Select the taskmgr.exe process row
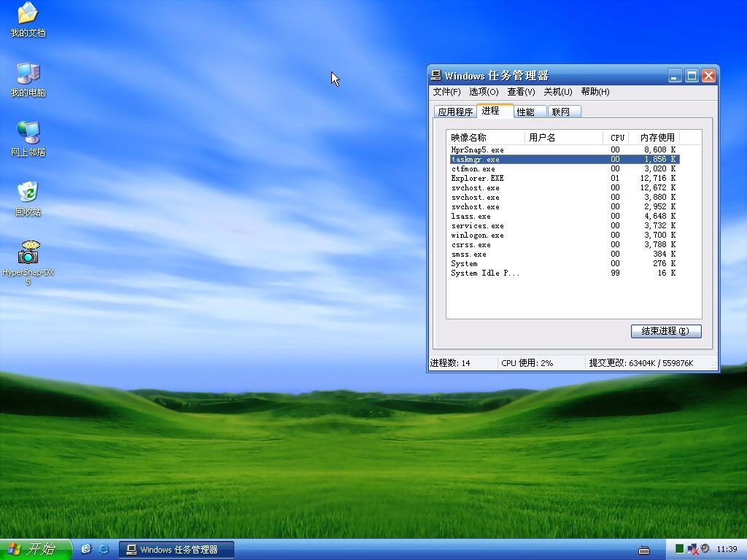The width and height of the screenshot is (747, 560). (x=565, y=159)
